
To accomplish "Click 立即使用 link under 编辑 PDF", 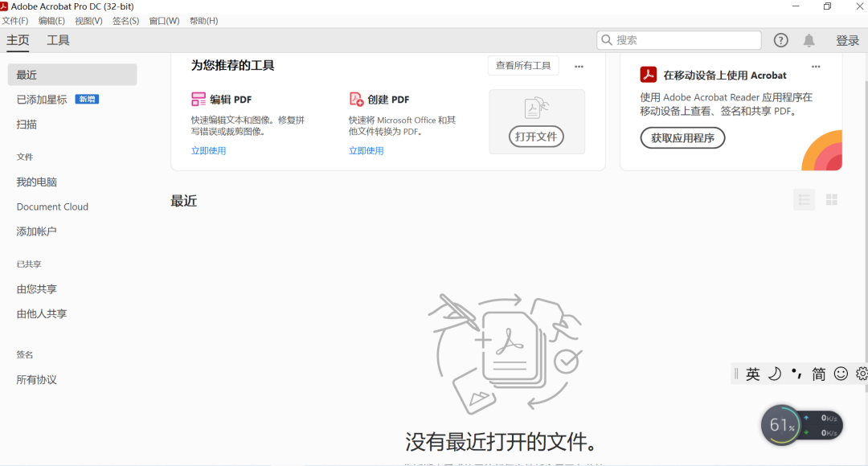I will tap(208, 150).
